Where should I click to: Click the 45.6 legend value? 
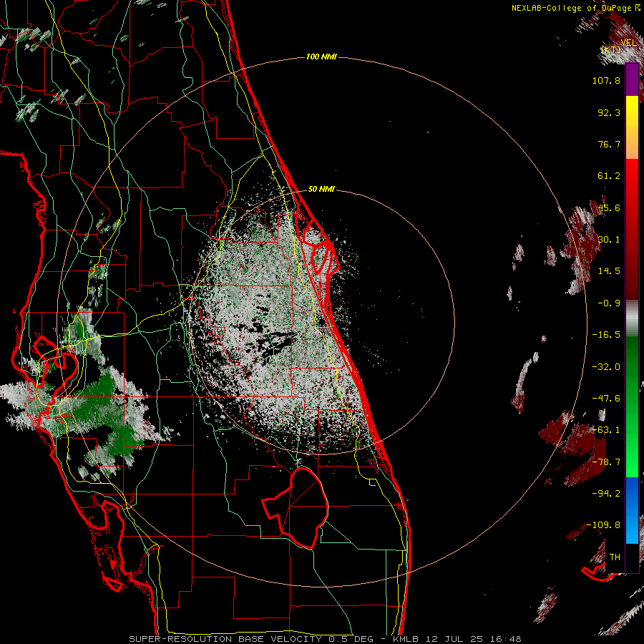coord(609,208)
